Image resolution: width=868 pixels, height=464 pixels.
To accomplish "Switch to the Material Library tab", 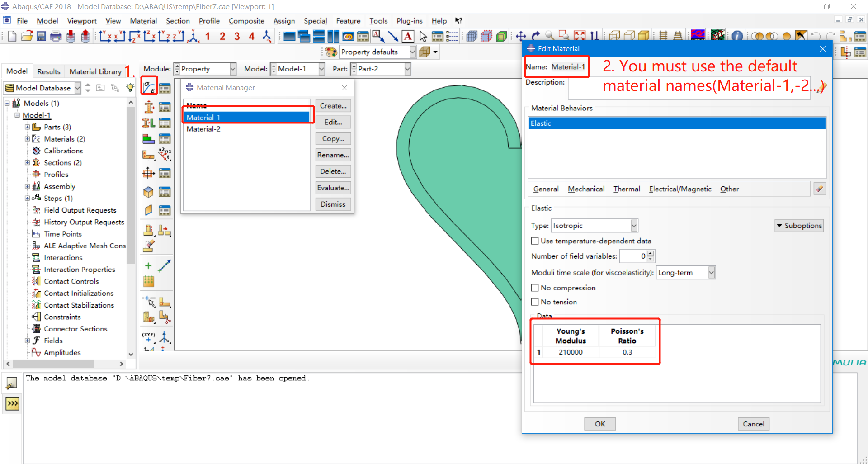I will tap(95, 71).
